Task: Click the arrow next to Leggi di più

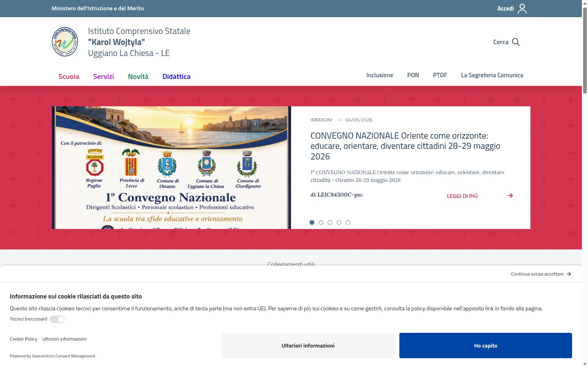Action: [x=510, y=195]
